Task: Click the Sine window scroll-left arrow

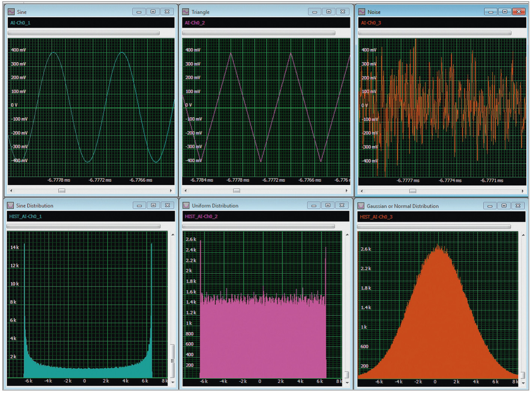Action: (x=11, y=191)
